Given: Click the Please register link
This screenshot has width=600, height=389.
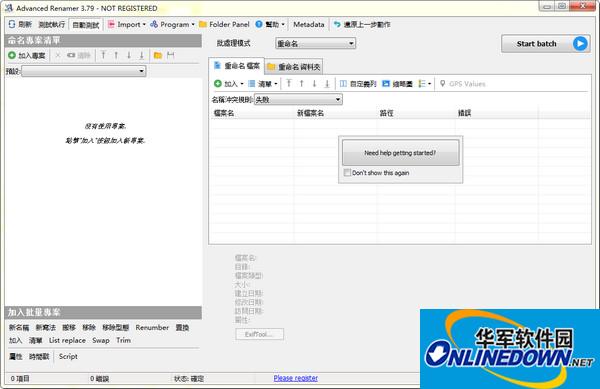Looking at the screenshot, I should [x=295, y=378].
